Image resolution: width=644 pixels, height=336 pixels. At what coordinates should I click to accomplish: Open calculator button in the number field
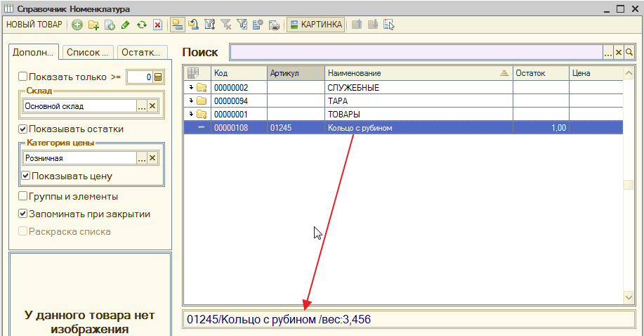tap(159, 77)
